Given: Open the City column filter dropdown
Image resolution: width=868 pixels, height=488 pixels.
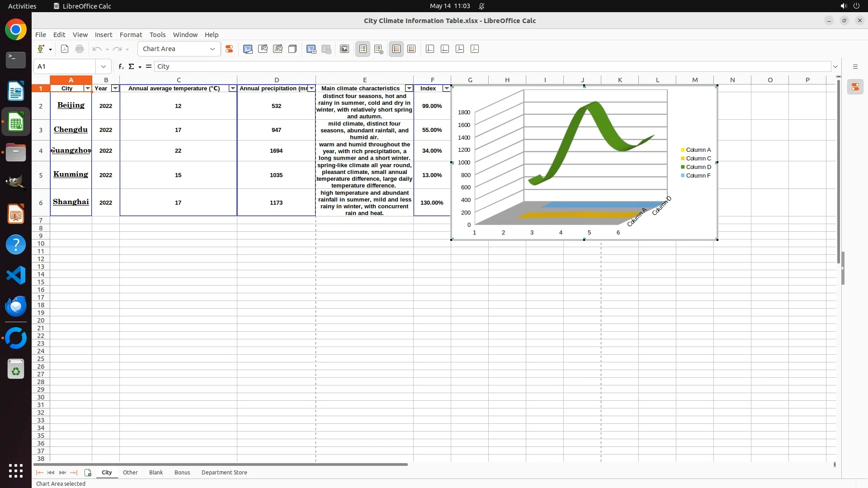Looking at the screenshot, I should (x=88, y=89).
